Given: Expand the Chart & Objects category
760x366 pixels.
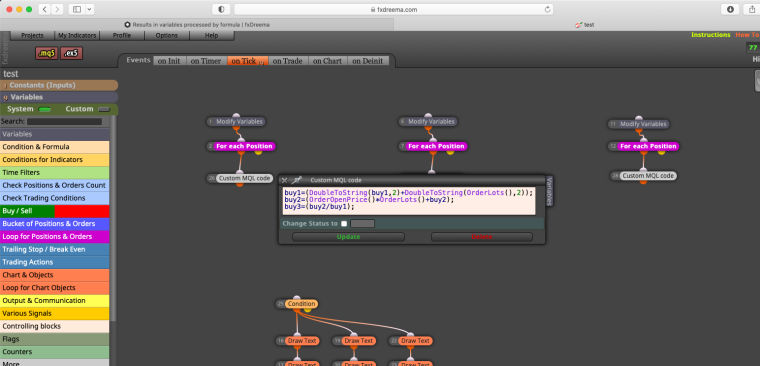Looking at the screenshot, I should coord(55,275).
